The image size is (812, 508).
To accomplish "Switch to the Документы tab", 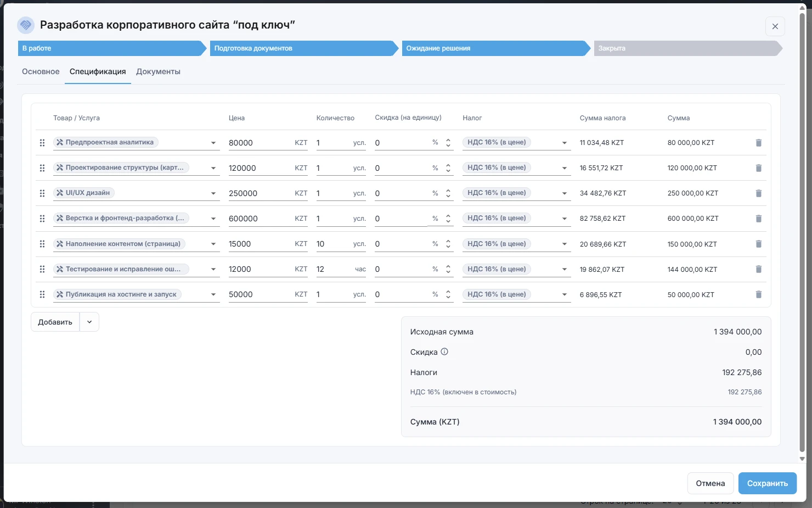I will [x=158, y=72].
